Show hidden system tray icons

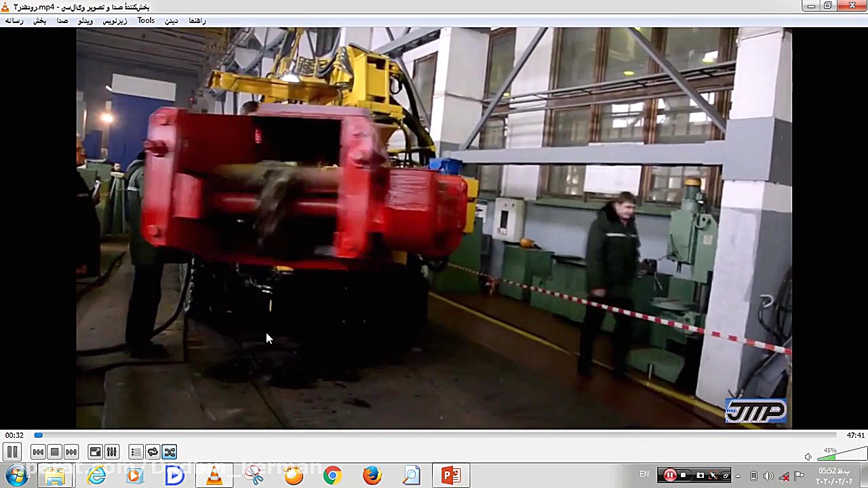pyautogui.click(x=738, y=475)
